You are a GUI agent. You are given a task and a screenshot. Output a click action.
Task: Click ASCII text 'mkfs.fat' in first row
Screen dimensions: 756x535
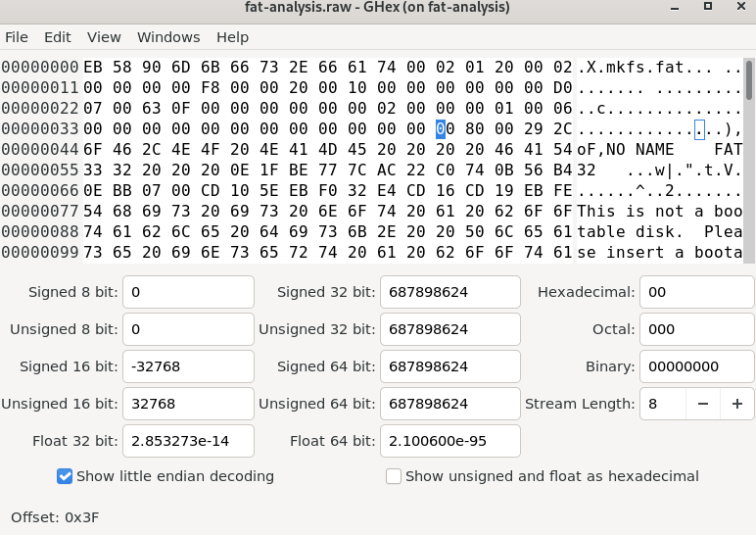(x=644, y=67)
